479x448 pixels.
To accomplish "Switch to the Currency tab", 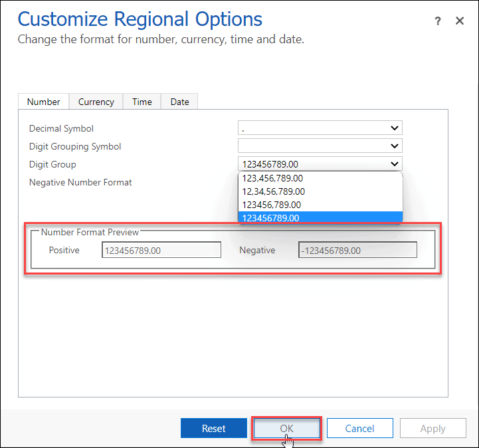I will point(96,102).
